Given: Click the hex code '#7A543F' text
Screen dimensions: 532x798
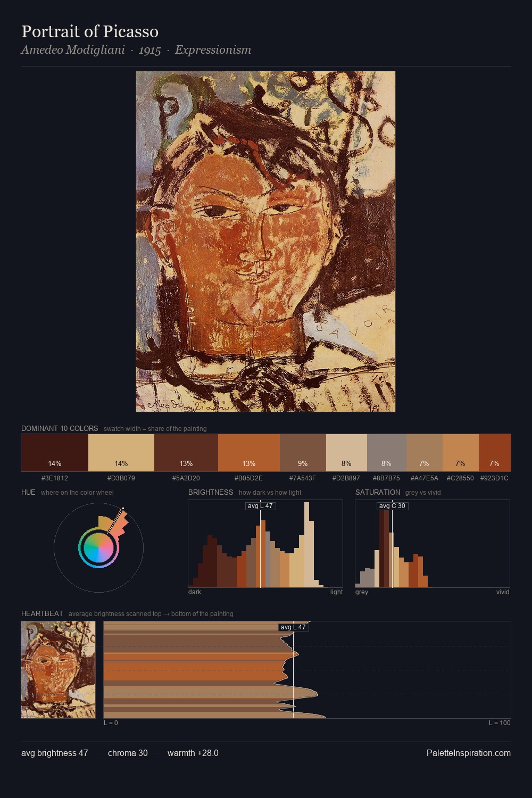Looking at the screenshot, I should (303, 478).
